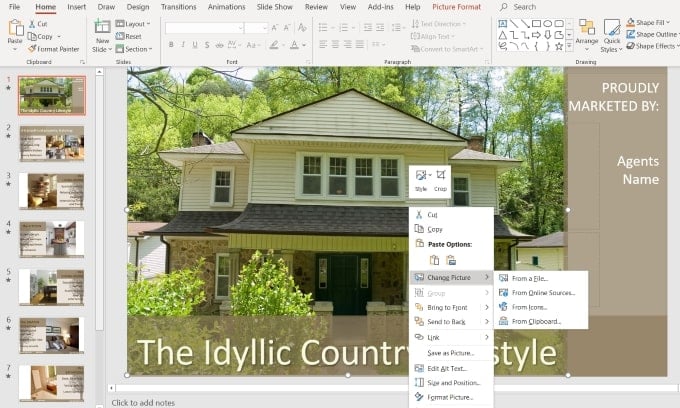Image resolution: width=680 pixels, height=408 pixels.
Task: Click the Paste icon in ribbon
Action: click(x=14, y=34)
